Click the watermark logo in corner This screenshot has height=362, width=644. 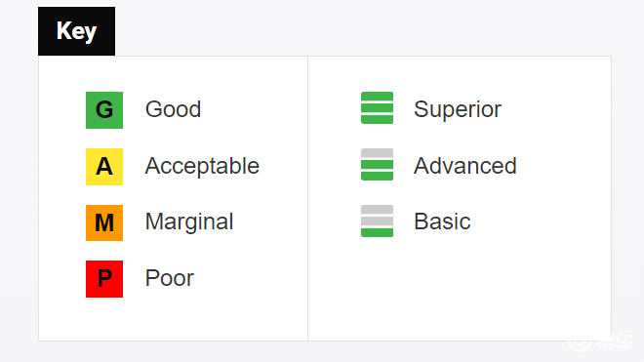[600, 342]
